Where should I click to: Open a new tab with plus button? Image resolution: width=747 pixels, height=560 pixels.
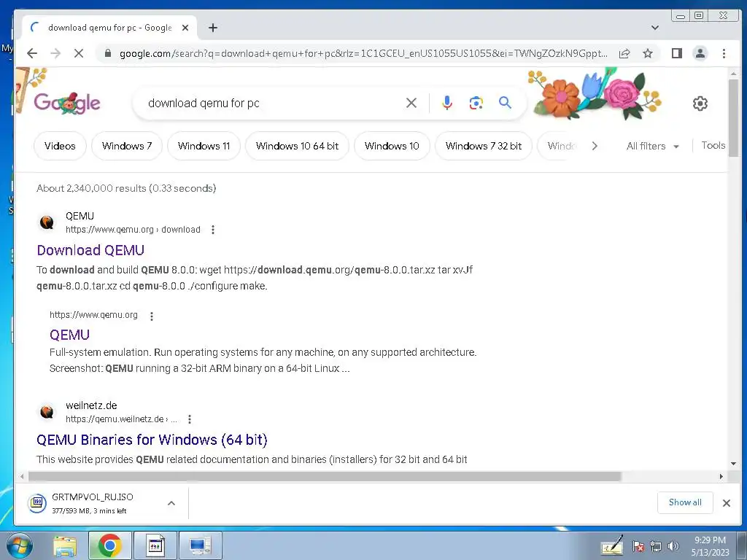[x=213, y=28]
